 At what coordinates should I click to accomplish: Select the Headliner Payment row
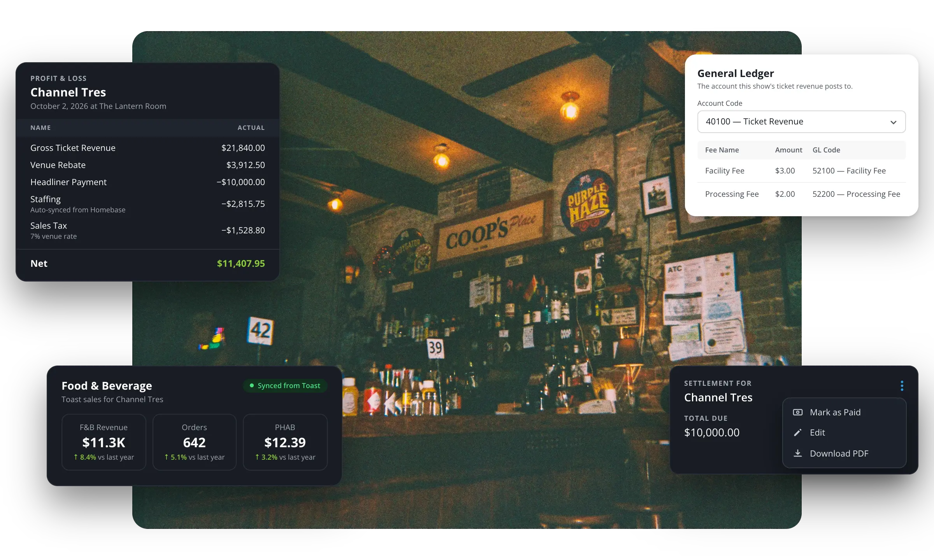147,182
